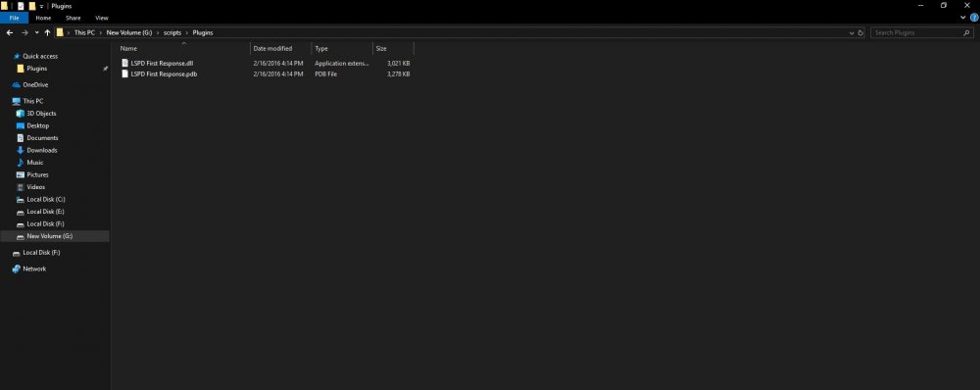Screen dimensions: 980x390
Task: Click the Music note icon
Action: (x=21, y=163)
